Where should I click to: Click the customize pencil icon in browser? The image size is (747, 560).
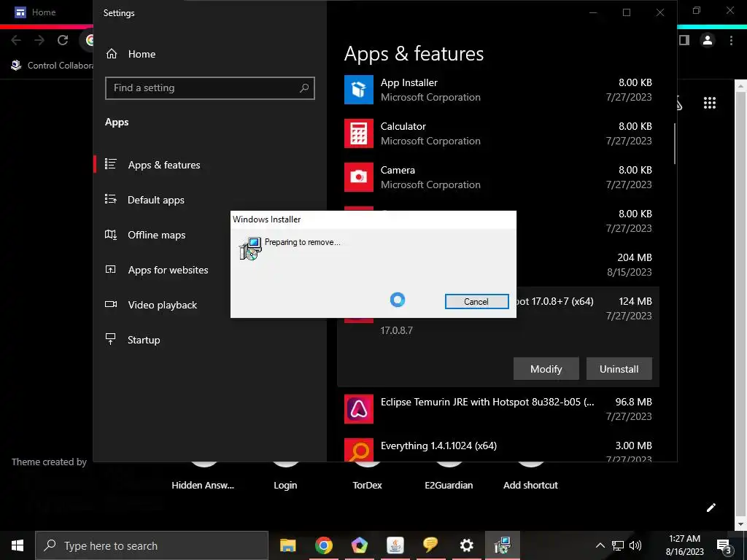pos(711,507)
